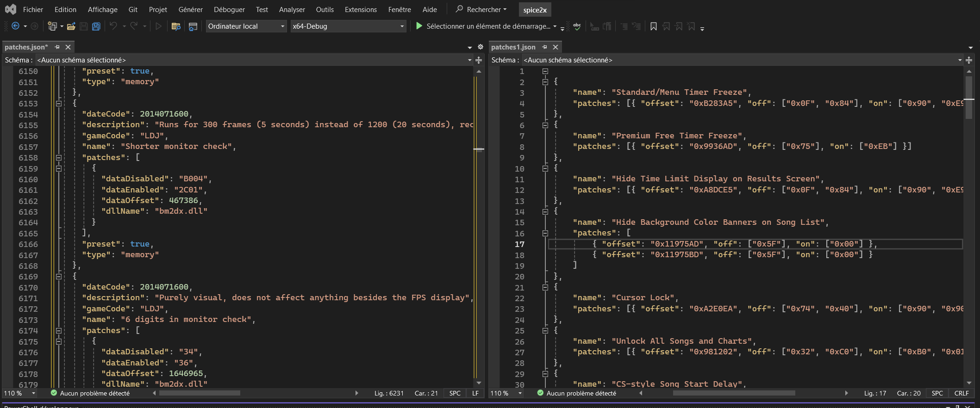Undo the last edit via the toolbar

[x=113, y=26]
